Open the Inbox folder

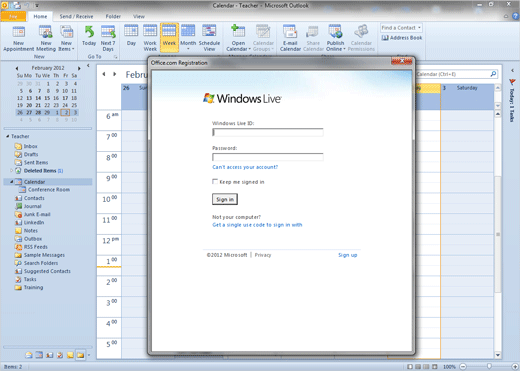tap(30, 146)
